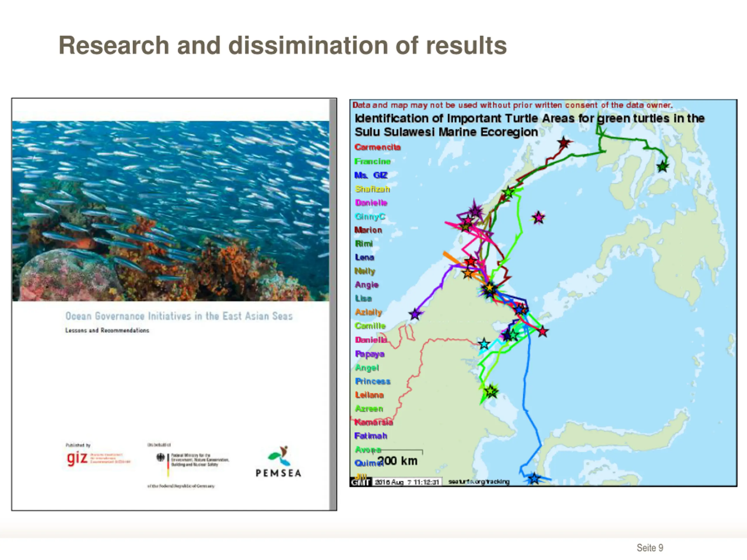Select 'Marion' in the map legend
Image resolution: width=747 pixels, height=560 pixels.
[x=369, y=230]
